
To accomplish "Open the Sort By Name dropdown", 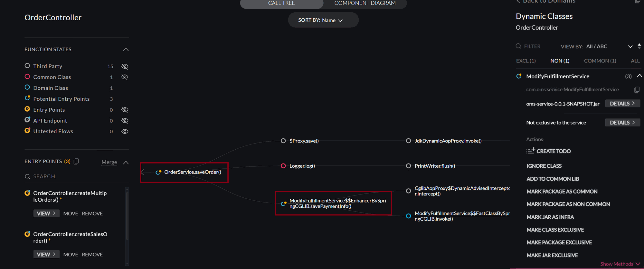I will pos(323,20).
